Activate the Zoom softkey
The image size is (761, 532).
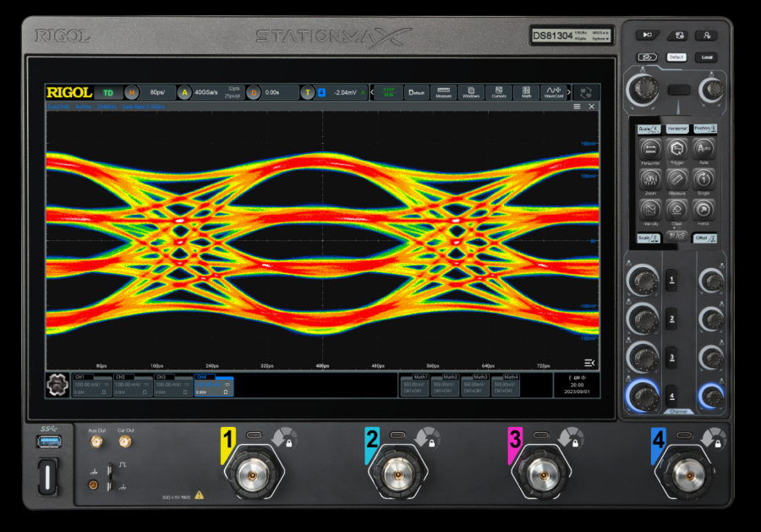(x=650, y=179)
